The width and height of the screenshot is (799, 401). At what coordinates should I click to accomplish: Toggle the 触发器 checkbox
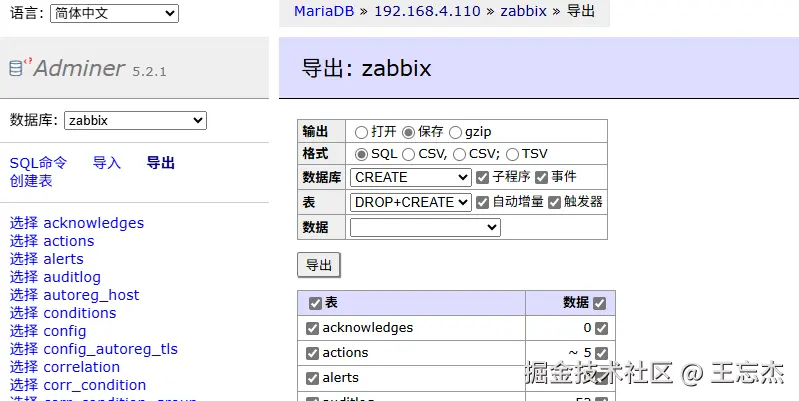(x=554, y=202)
